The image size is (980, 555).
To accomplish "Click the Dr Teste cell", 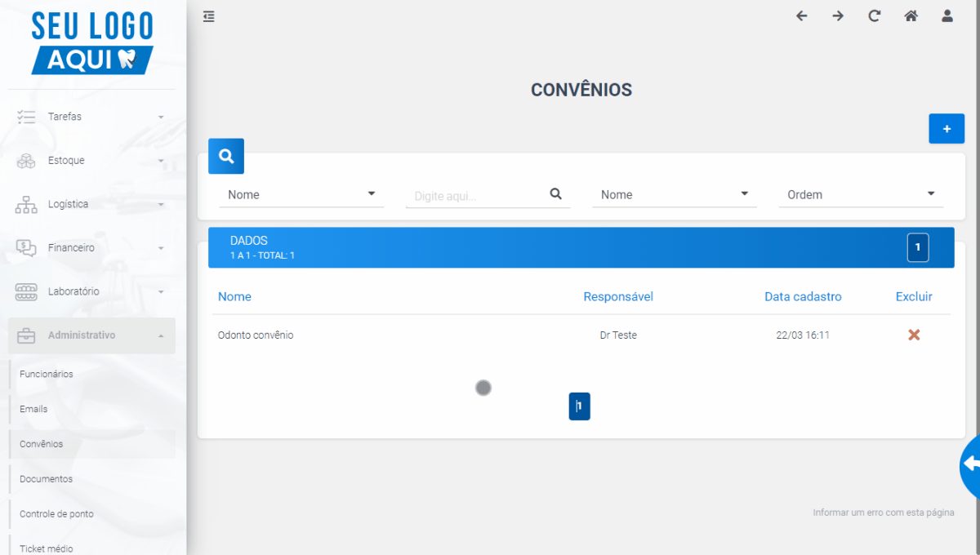I will click(x=618, y=335).
